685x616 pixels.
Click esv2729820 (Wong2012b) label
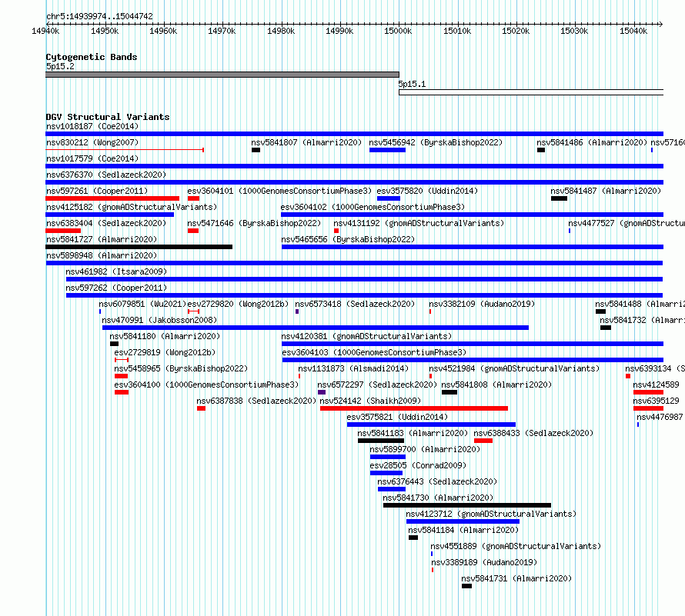pos(238,305)
